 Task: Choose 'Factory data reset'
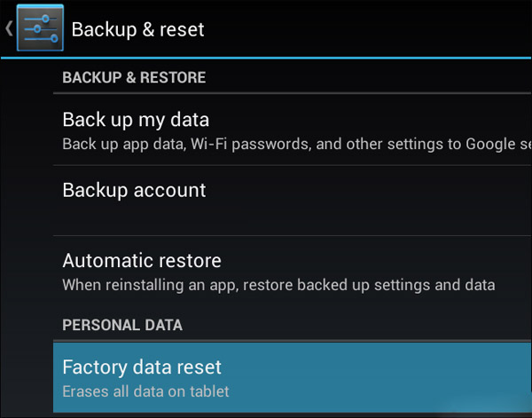click(142, 367)
